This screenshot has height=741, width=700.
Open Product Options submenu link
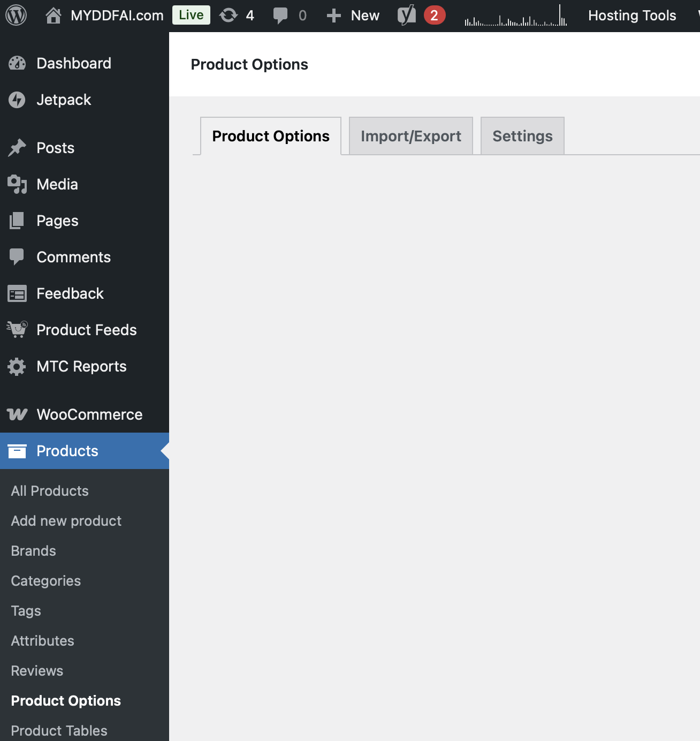point(66,701)
